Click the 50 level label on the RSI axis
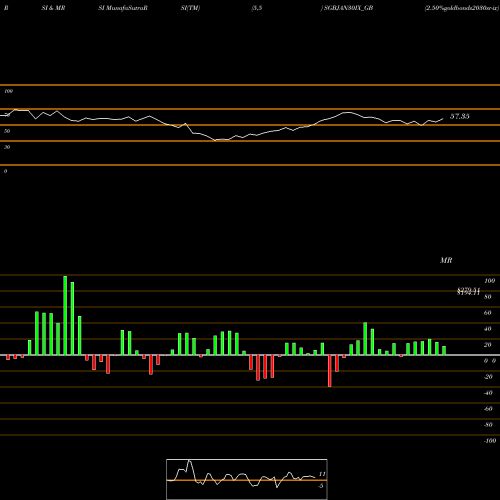The width and height of the screenshot is (500, 500). tap(7, 131)
